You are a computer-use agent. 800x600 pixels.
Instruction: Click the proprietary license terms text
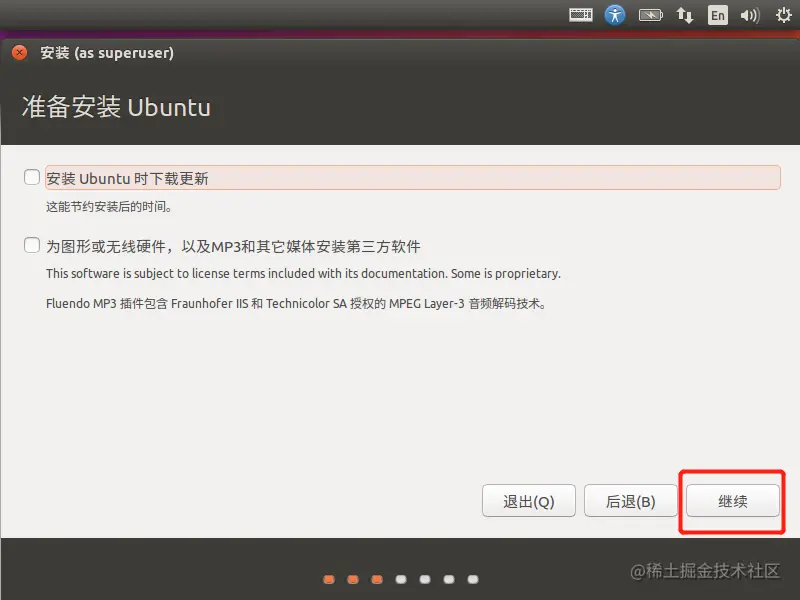point(304,273)
